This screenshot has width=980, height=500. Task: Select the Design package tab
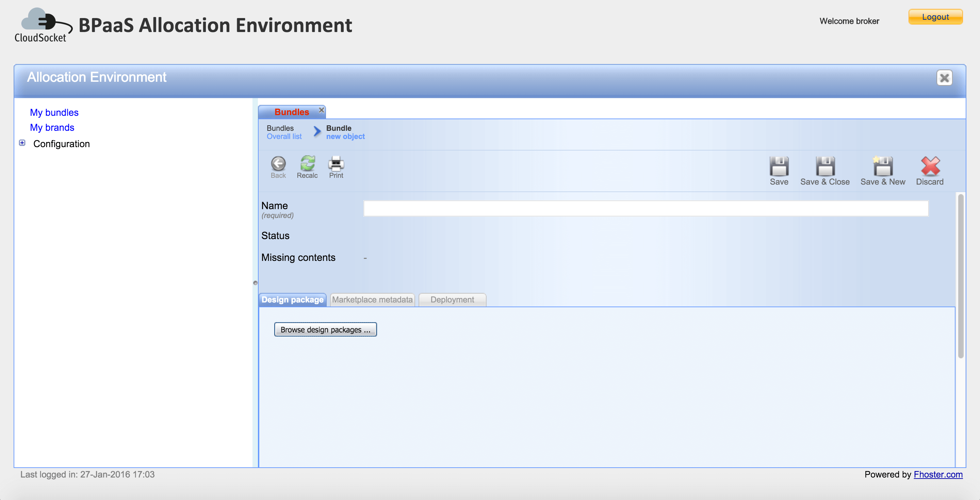(292, 300)
